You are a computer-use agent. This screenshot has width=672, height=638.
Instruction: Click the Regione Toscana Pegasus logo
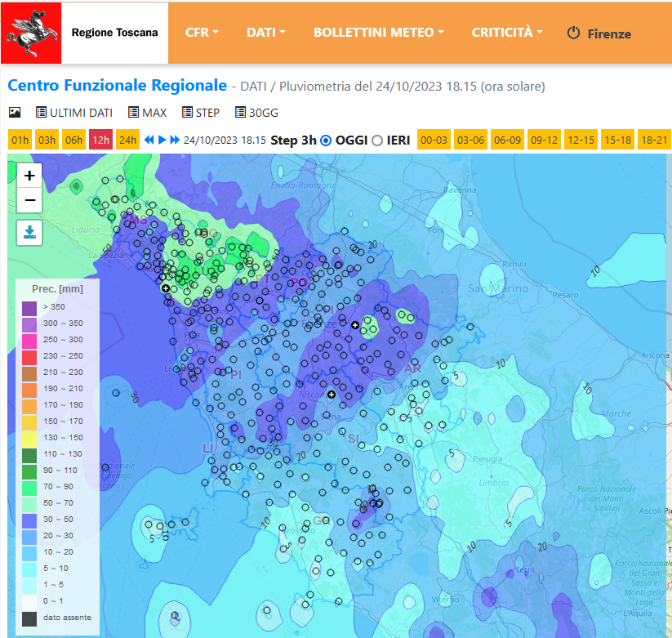(x=31, y=33)
